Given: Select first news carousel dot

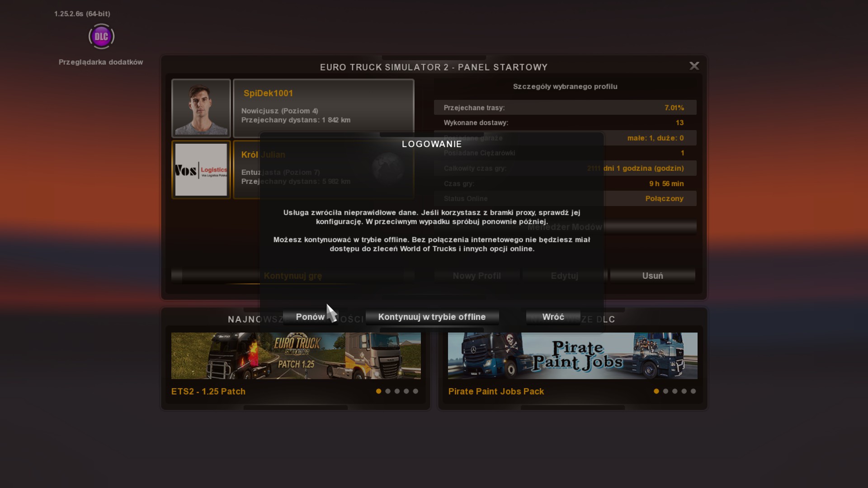Looking at the screenshot, I should pyautogui.click(x=378, y=391).
